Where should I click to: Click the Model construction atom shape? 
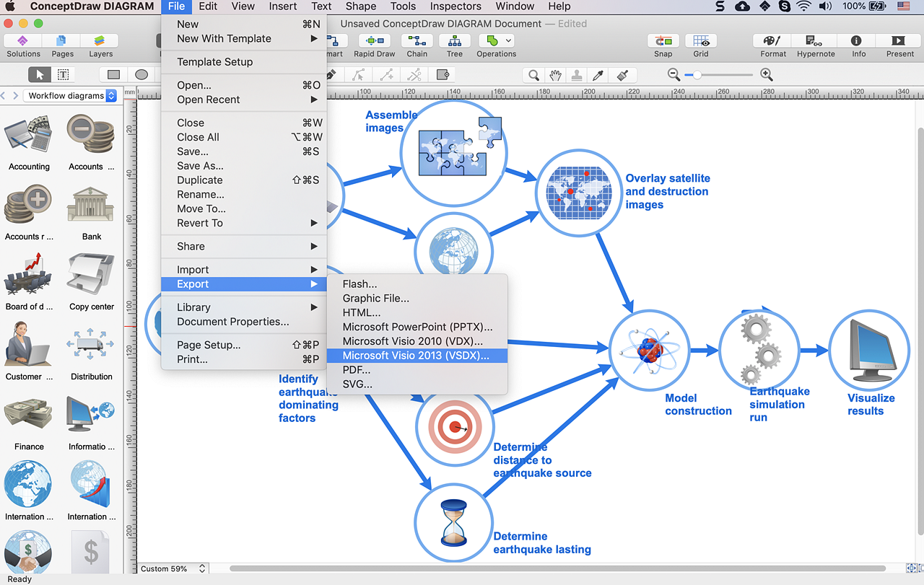[649, 350]
